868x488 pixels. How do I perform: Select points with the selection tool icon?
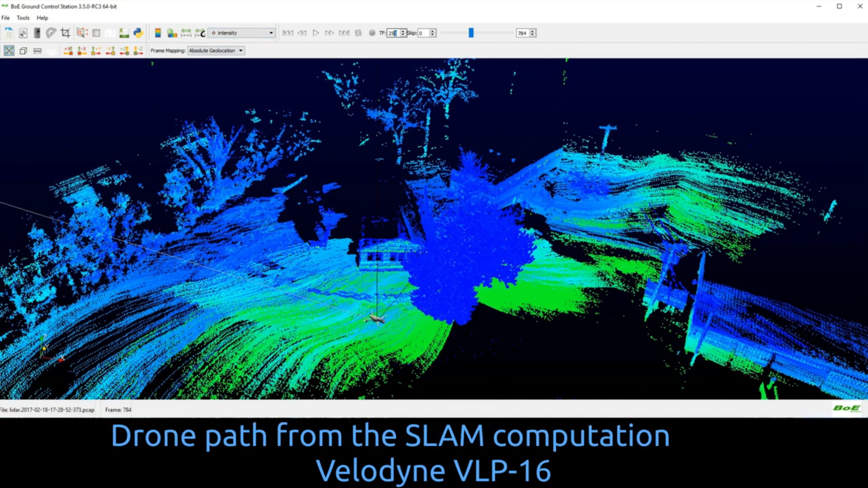pyautogui.click(x=82, y=33)
